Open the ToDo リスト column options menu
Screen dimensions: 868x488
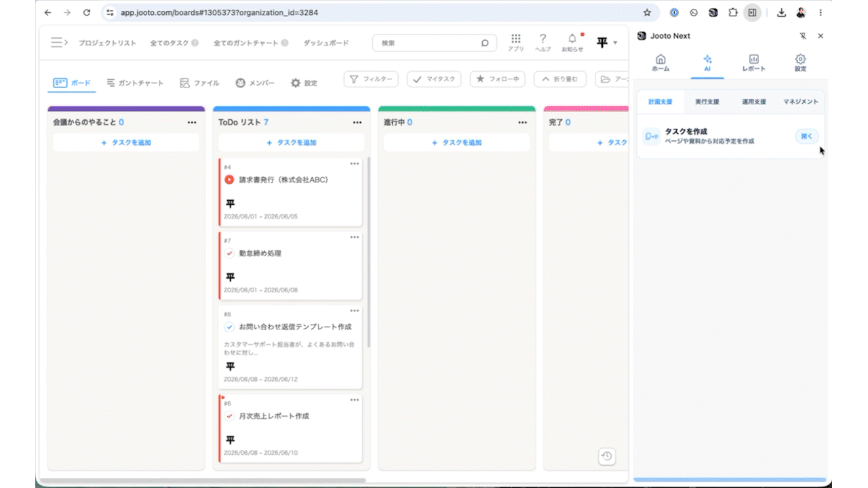[x=357, y=123]
